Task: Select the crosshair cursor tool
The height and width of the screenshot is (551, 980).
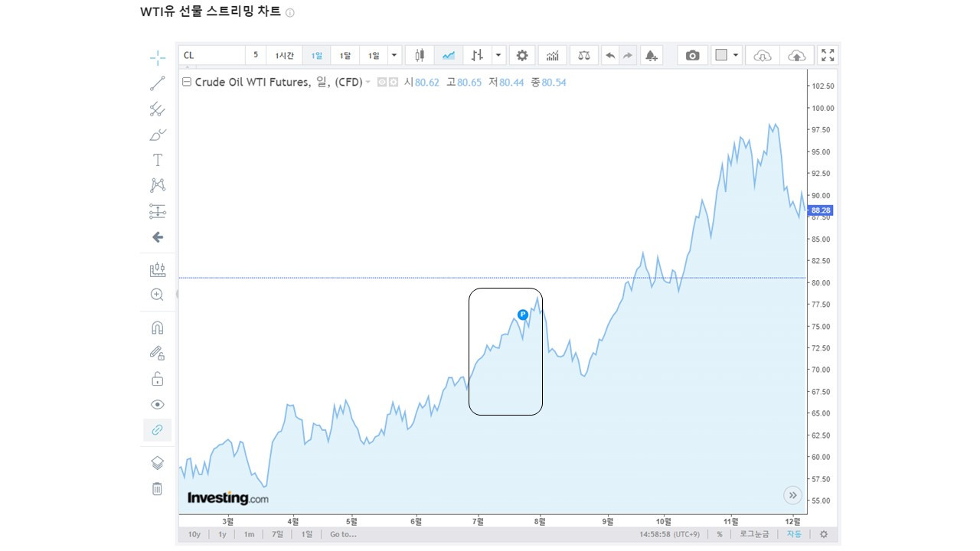Action: pos(157,57)
